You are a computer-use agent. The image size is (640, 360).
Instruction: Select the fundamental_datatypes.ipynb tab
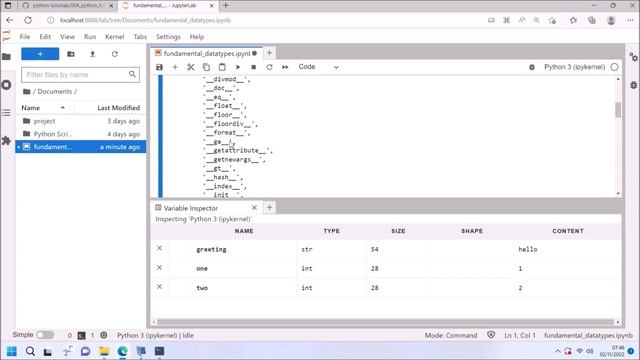[206, 53]
